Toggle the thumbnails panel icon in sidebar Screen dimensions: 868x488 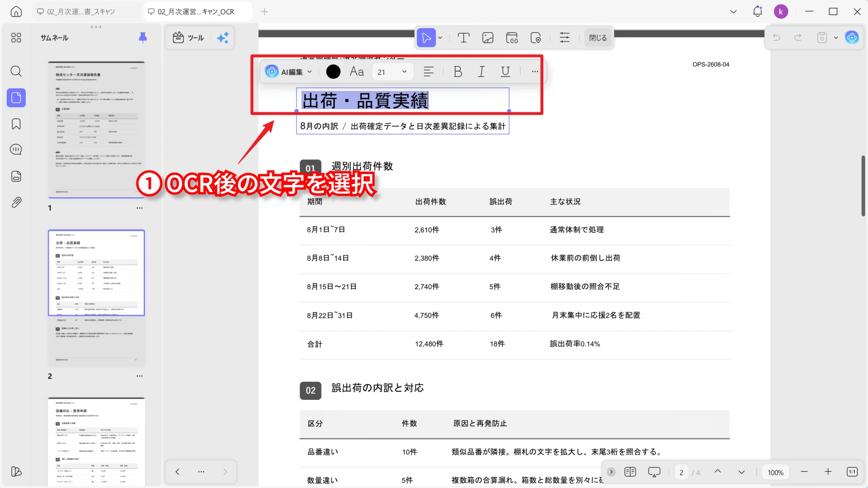point(16,98)
